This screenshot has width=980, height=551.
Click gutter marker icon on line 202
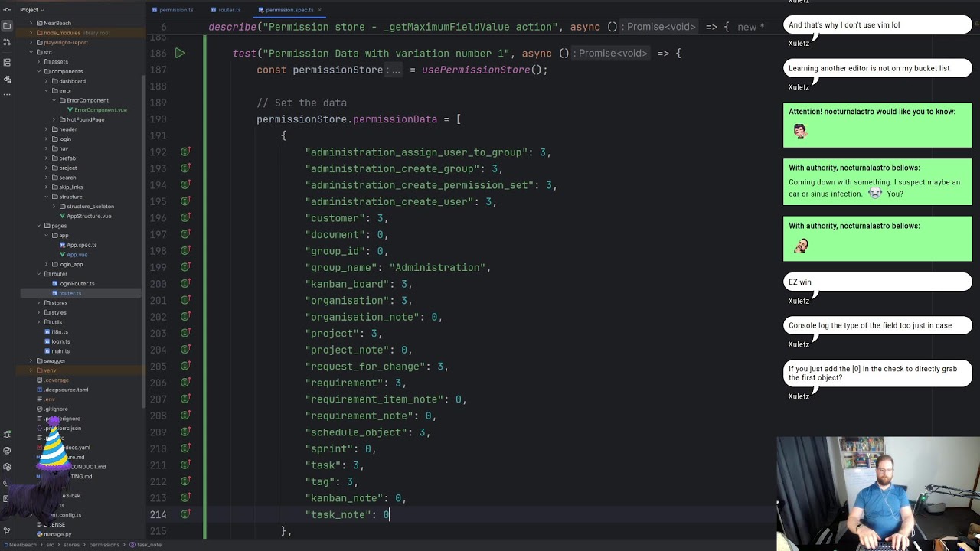(x=185, y=317)
